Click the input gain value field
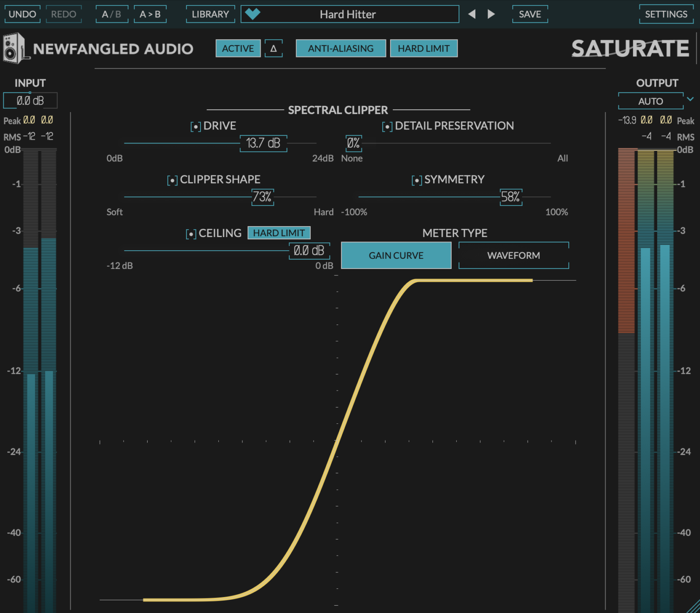The height and width of the screenshot is (613, 700). click(30, 100)
